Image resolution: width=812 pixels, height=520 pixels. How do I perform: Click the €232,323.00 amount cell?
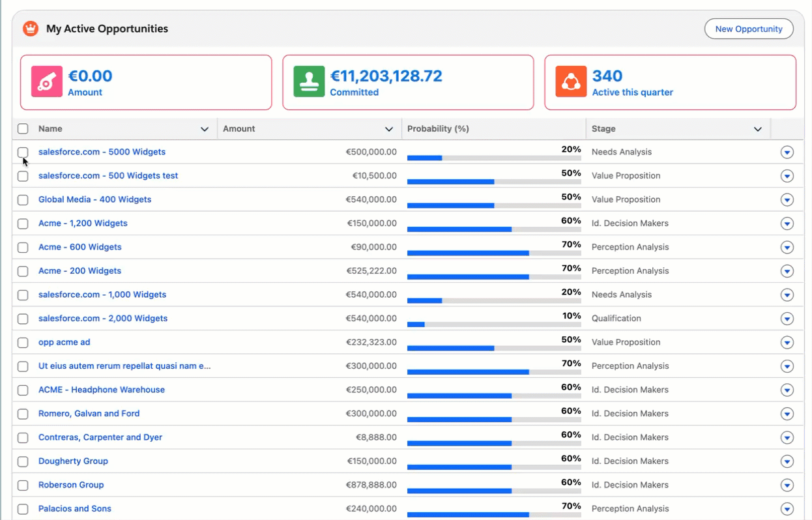point(371,342)
